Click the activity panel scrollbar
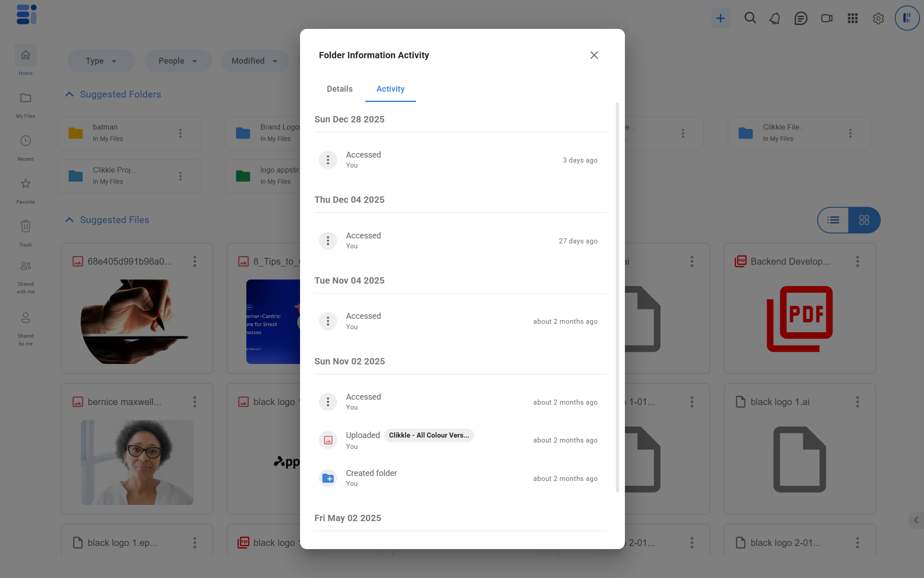 617,297
